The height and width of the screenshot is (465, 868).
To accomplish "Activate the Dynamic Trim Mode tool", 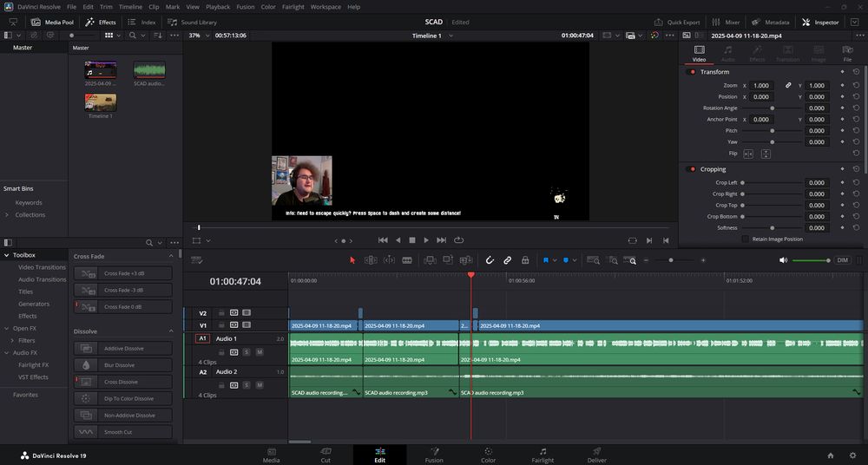I will (x=389, y=260).
